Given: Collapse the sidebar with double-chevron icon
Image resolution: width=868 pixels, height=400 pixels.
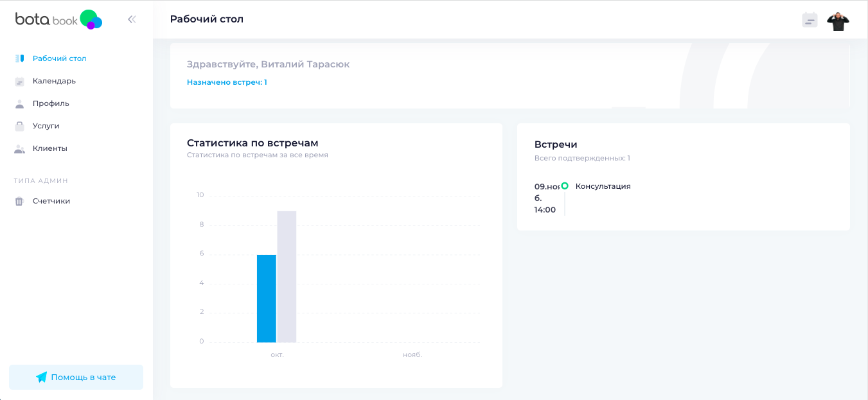Looking at the screenshot, I should click(x=132, y=19).
